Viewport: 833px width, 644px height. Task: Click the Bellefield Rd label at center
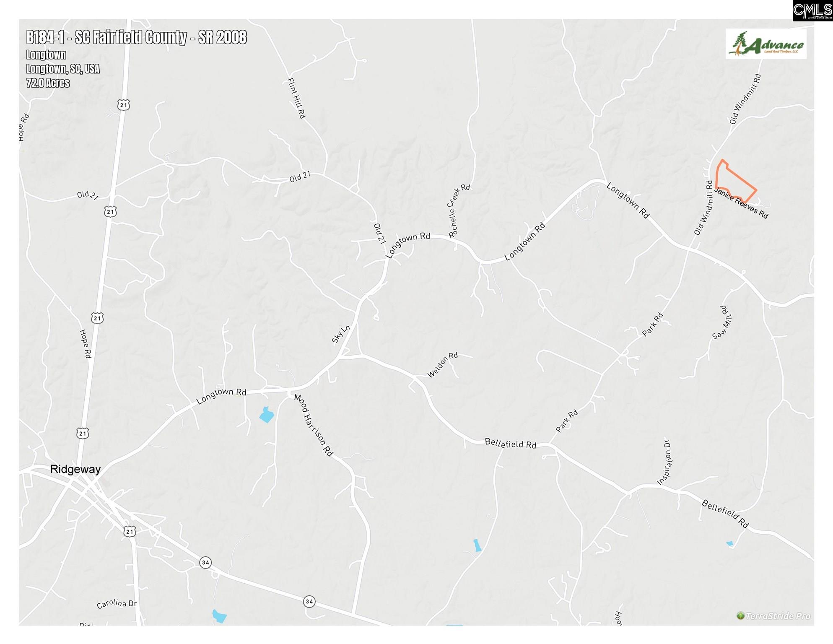[x=510, y=444]
